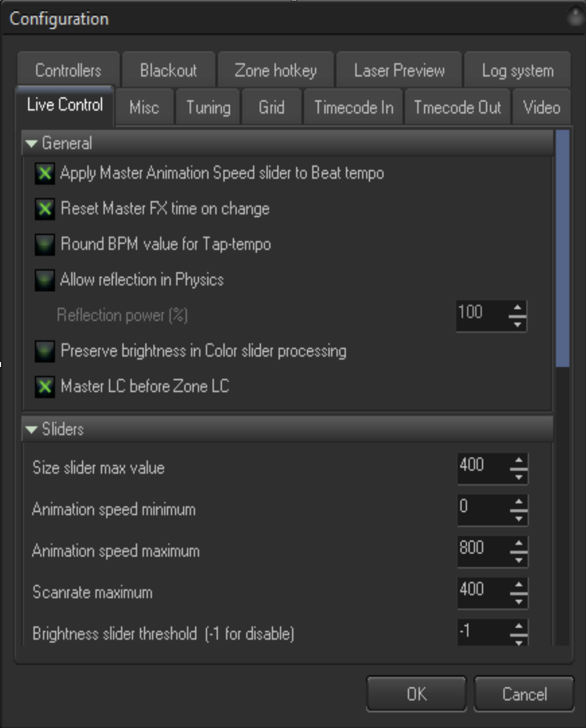Enable Allow reflection in Physics
The height and width of the screenshot is (728, 586).
pos(45,280)
